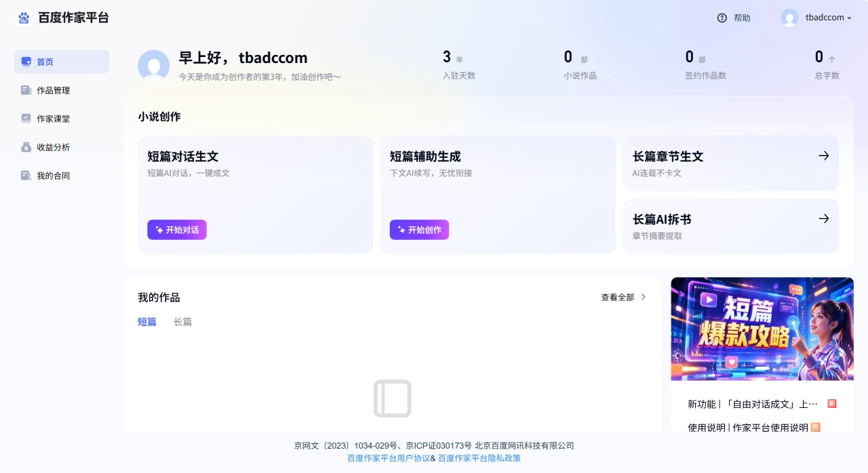Click the Baidu paw logo icon

click(24, 18)
